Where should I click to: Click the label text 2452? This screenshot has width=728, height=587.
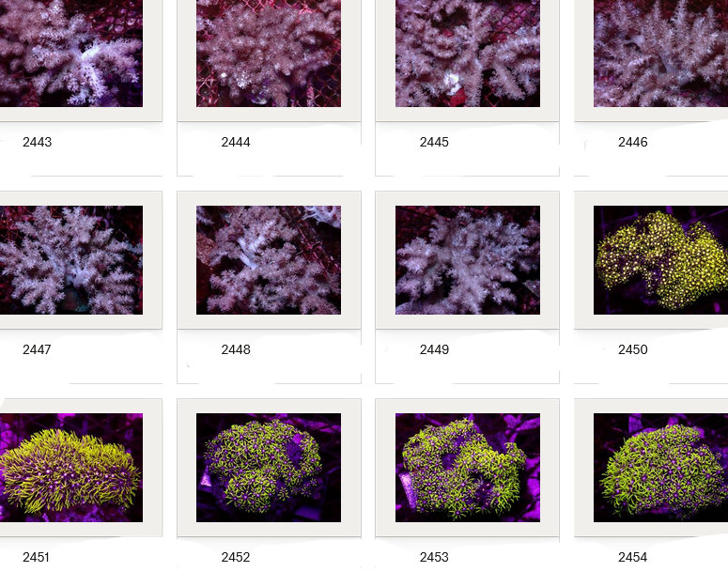tap(236, 557)
